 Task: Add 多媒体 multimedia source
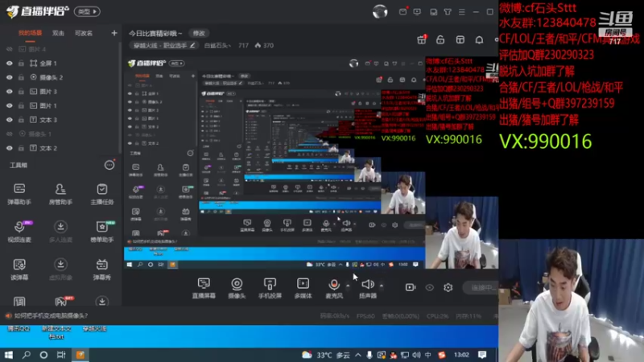[303, 288]
